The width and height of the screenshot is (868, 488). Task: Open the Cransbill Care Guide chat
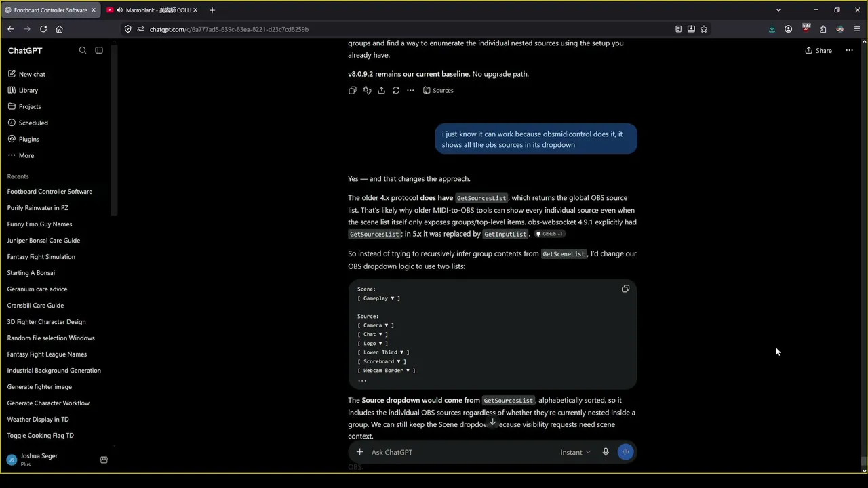point(35,306)
